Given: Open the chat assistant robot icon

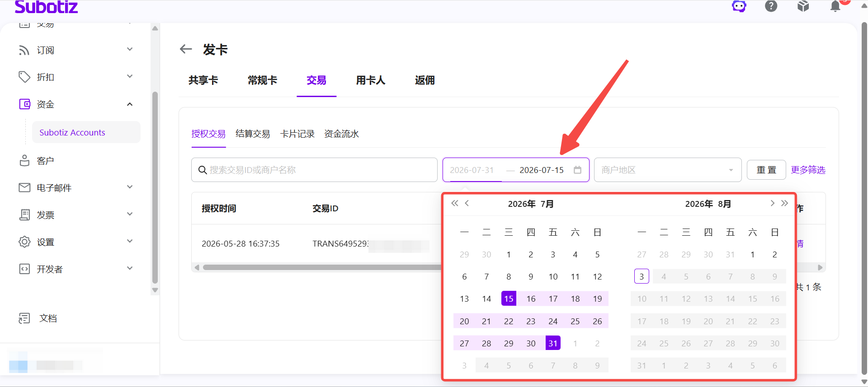Looking at the screenshot, I should (x=739, y=6).
